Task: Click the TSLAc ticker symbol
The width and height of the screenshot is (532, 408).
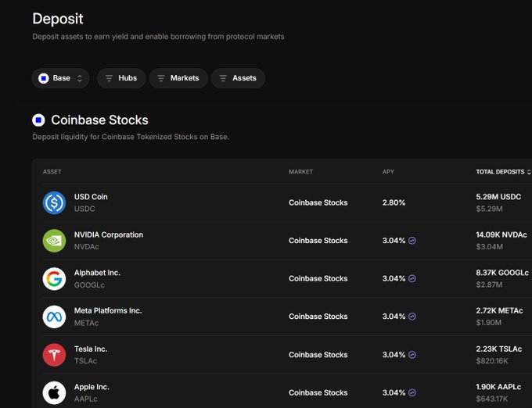Action: [x=85, y=361]
